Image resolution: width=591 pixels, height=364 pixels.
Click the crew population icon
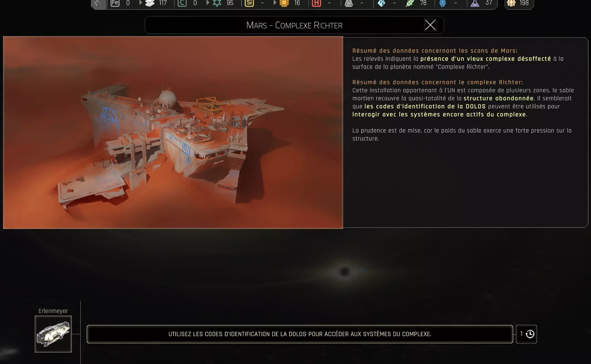click(511, 3)
